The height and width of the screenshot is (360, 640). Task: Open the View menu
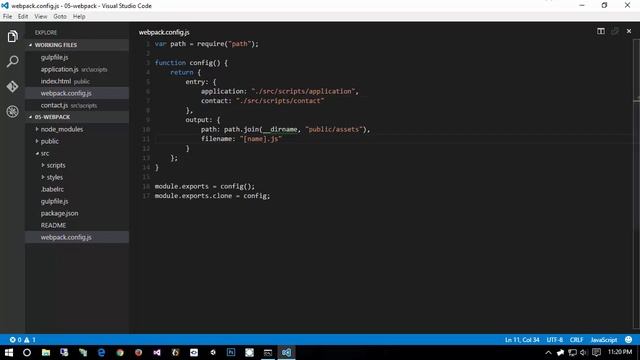[40, 16]
